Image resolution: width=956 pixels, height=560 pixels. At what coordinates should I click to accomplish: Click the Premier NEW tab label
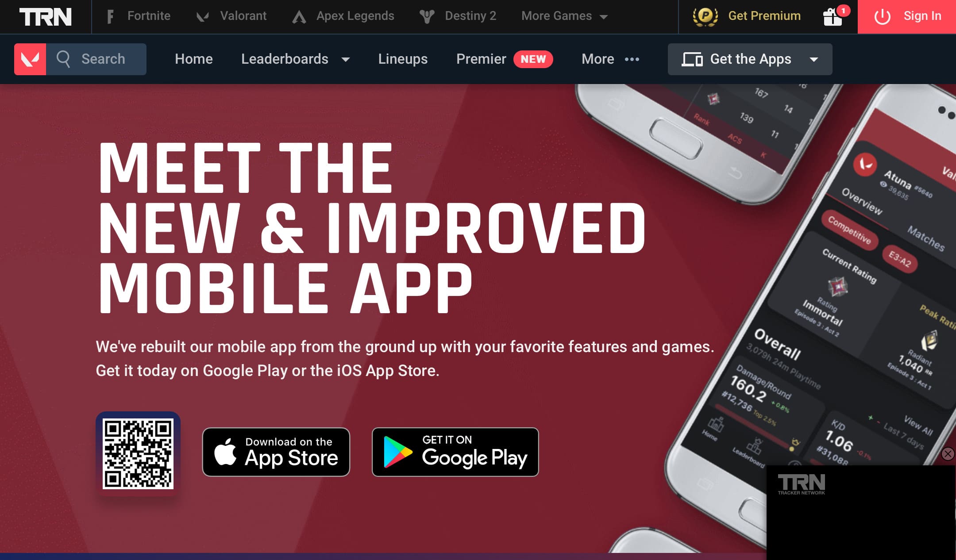pos(504,59)
